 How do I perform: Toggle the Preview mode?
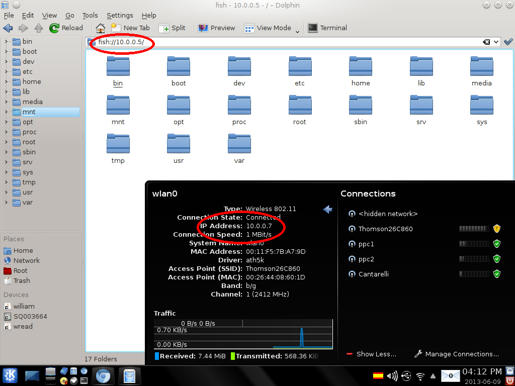click(217, 28)
